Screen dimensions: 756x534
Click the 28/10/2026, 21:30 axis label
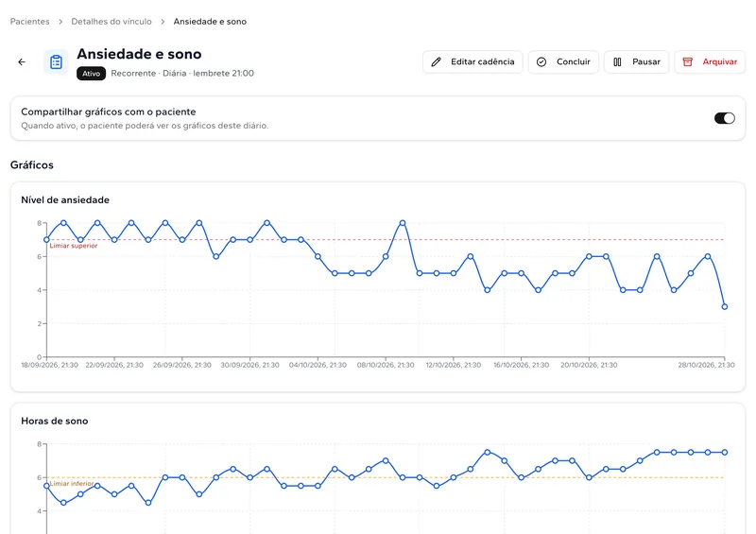(x=706, y=365)
